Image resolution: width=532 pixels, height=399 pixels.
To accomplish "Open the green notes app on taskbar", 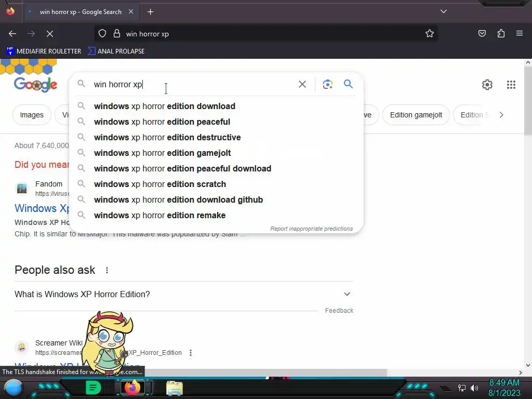I will (x=94, y=388).
